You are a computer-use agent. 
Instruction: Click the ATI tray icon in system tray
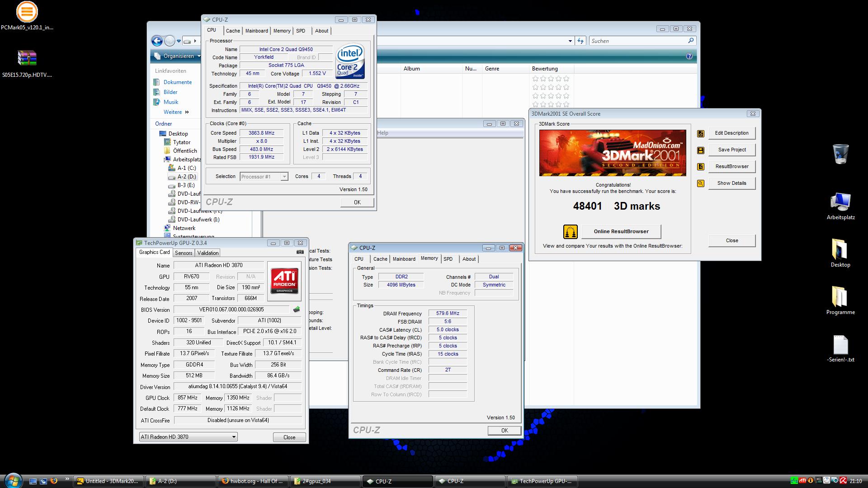802,481
